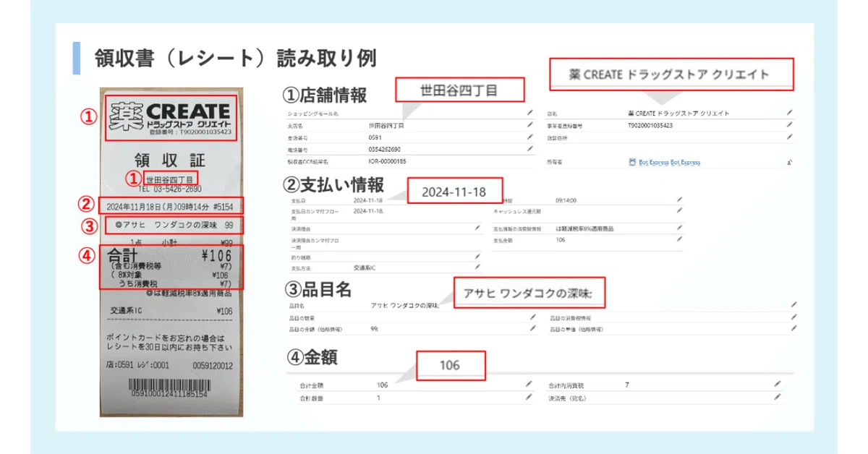Edit the branch number 0591 field

click(x=530, y=137)
